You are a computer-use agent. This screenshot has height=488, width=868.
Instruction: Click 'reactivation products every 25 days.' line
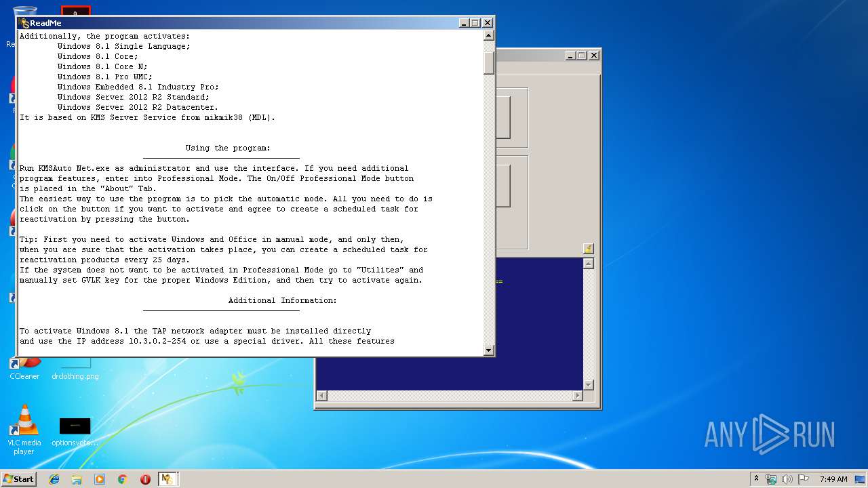point(104,260)
